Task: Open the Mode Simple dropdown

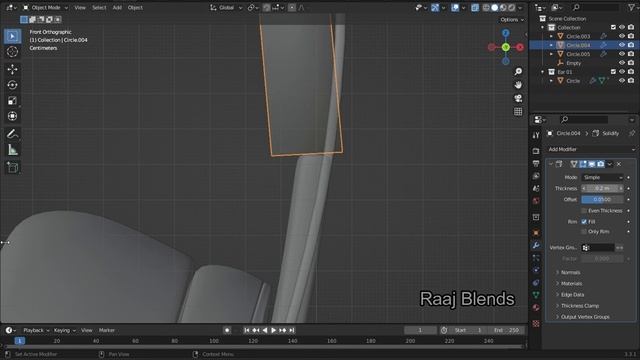Action: 602,178
